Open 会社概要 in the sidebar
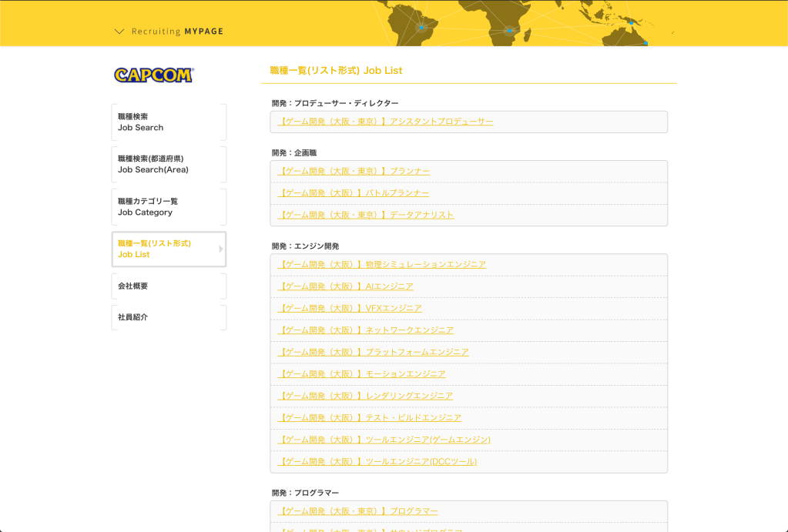This screenshot has height=532, width=788. pos(169,286)
